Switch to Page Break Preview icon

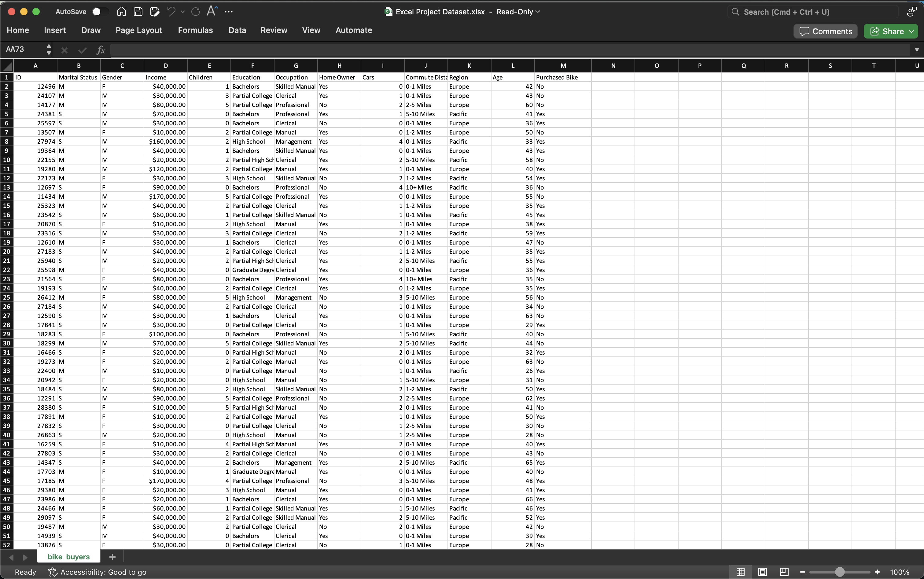(x=784, y=572)
